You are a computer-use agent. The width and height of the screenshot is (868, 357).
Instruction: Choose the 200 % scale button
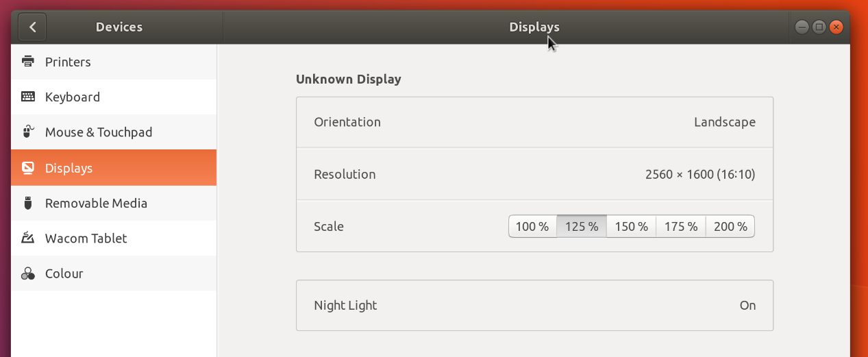click(730, 226)
